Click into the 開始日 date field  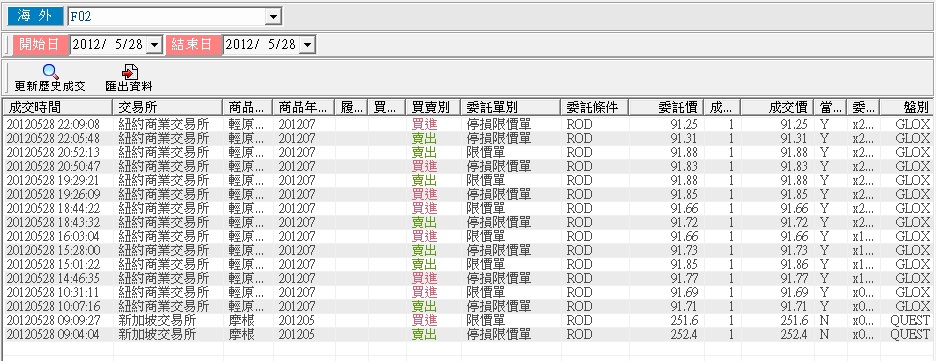click(x=109, y=45)
